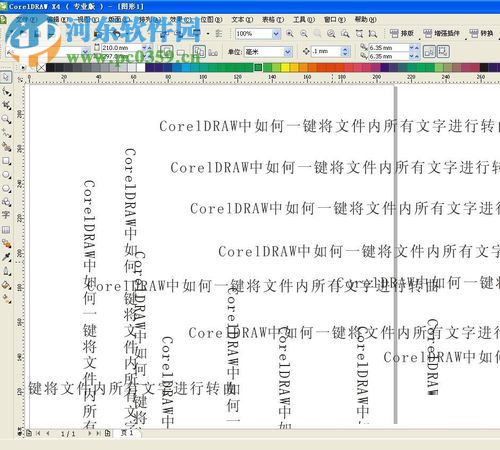Toggle the first icon button after the 6.35 mm fields
This screenshot has height=450, width=500.
click(429, 52)
